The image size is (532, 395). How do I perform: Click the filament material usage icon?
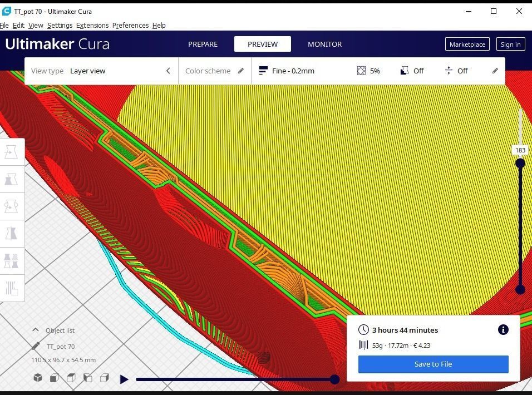[x=363, y=345]
